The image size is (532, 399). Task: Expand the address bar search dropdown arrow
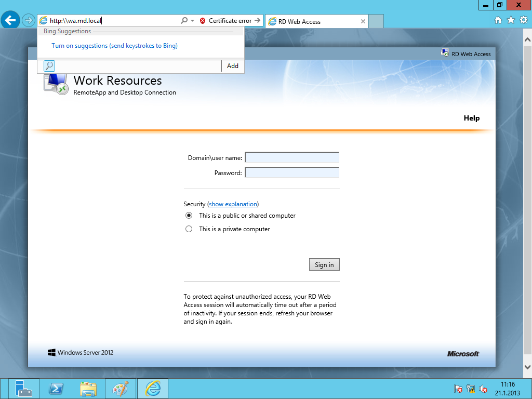(x=192, y=21)
